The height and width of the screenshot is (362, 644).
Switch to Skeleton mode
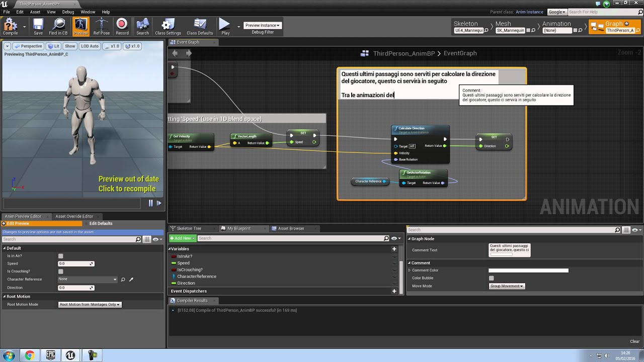(468, 27)
